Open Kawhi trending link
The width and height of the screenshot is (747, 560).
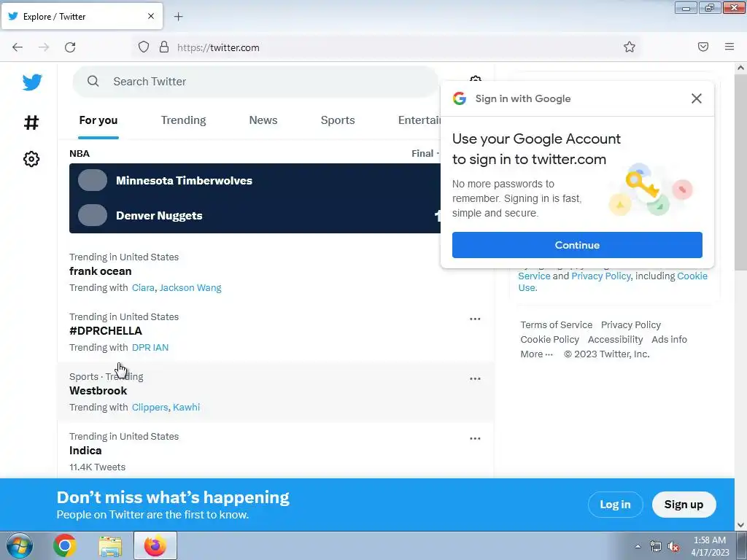click(x=186, y=407)
